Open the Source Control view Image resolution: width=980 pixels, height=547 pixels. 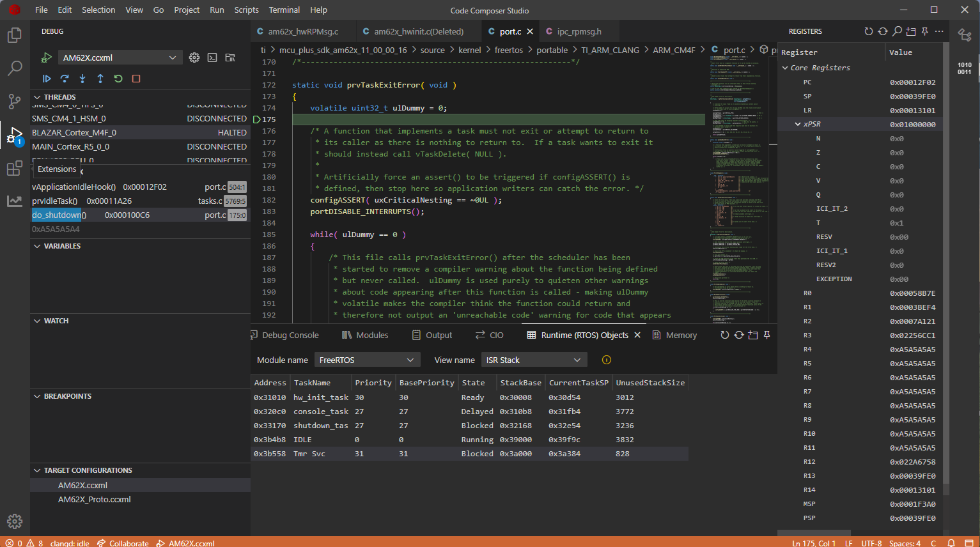(14, 102)
